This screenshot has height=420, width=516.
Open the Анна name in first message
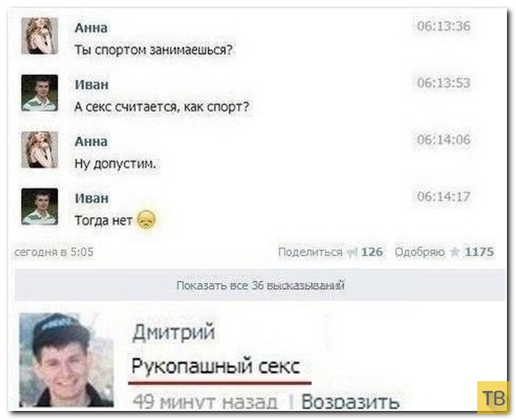(91, 27)
